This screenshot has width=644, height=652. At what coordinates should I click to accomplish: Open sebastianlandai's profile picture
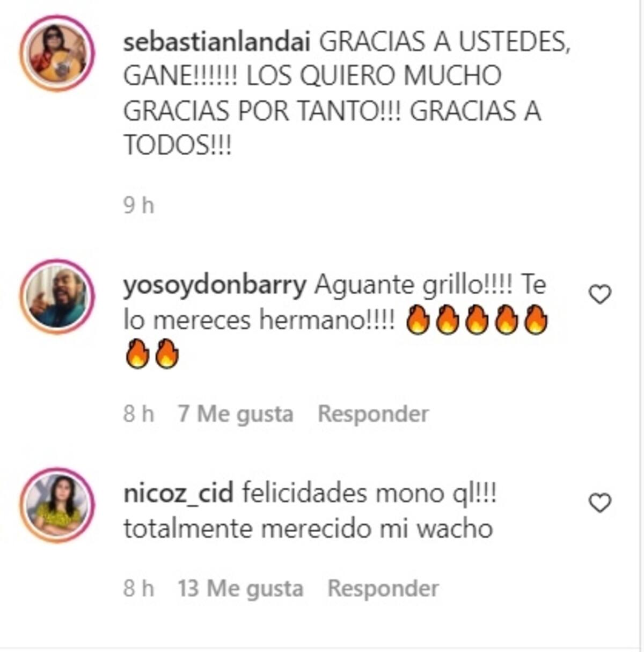tap(57, 53)
